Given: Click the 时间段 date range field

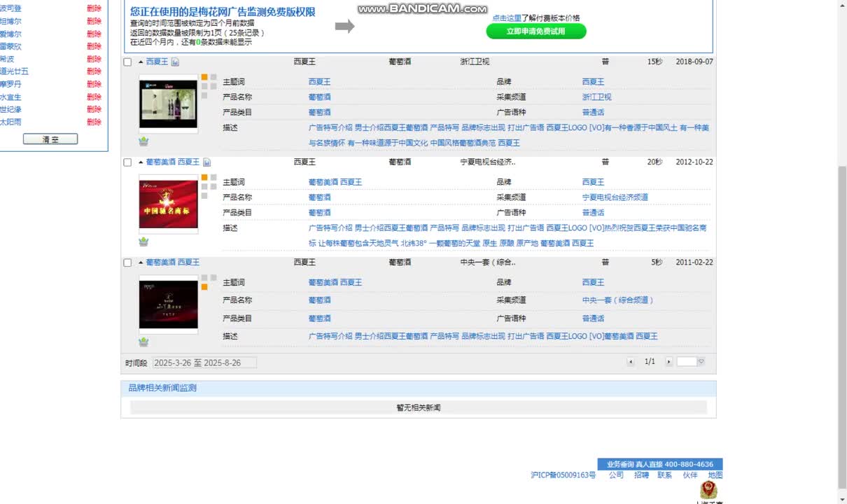Looking at the screenshot, I should tap(204, 363).
